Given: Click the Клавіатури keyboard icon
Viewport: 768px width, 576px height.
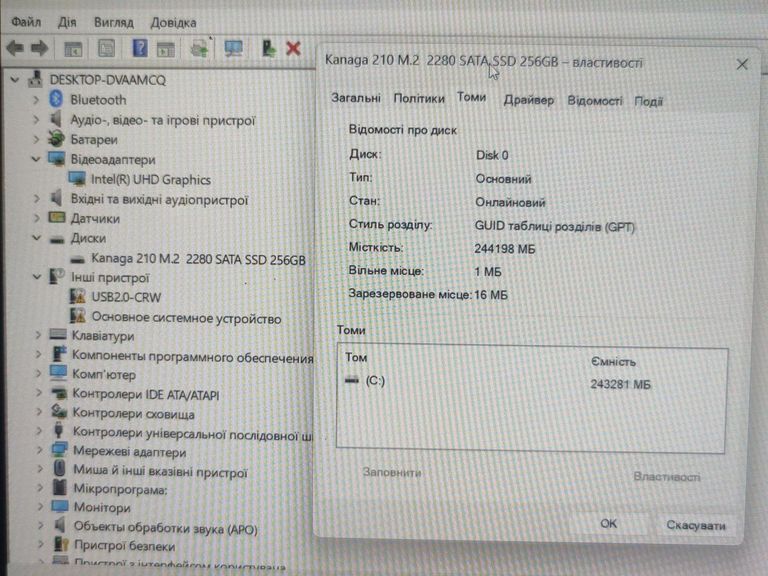Looking at the screenshot, I should point(58,335).
